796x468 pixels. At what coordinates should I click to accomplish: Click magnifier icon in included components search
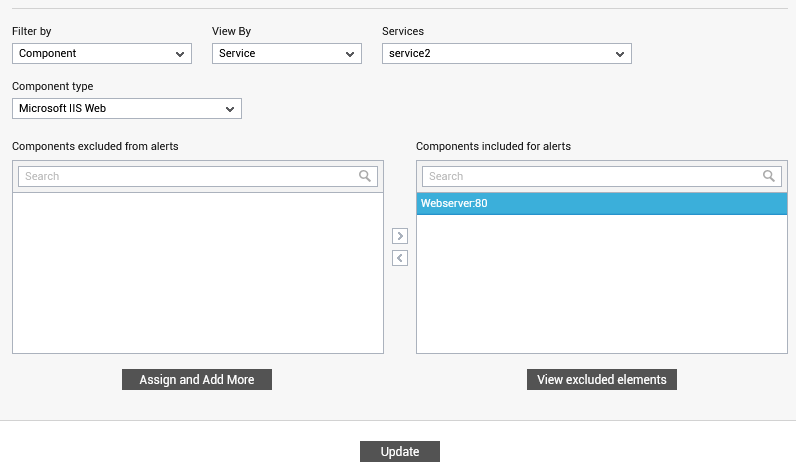click(x=769, y=176)
